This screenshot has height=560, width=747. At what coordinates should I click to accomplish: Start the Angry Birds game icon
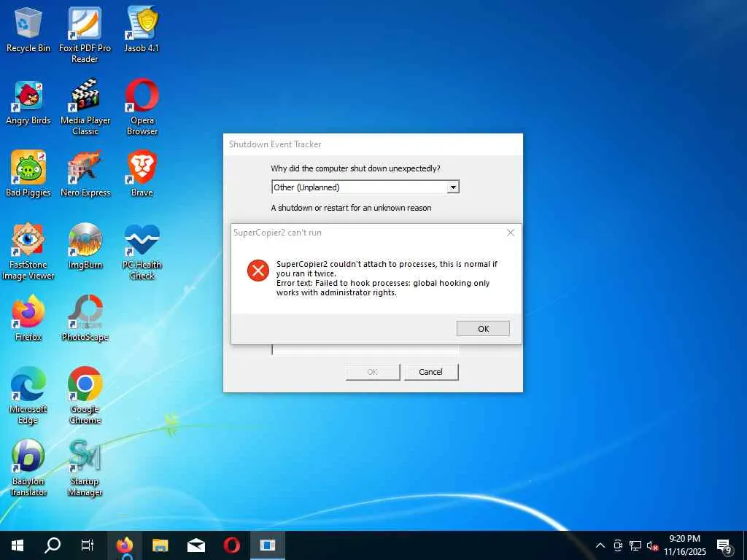(28, 102)
